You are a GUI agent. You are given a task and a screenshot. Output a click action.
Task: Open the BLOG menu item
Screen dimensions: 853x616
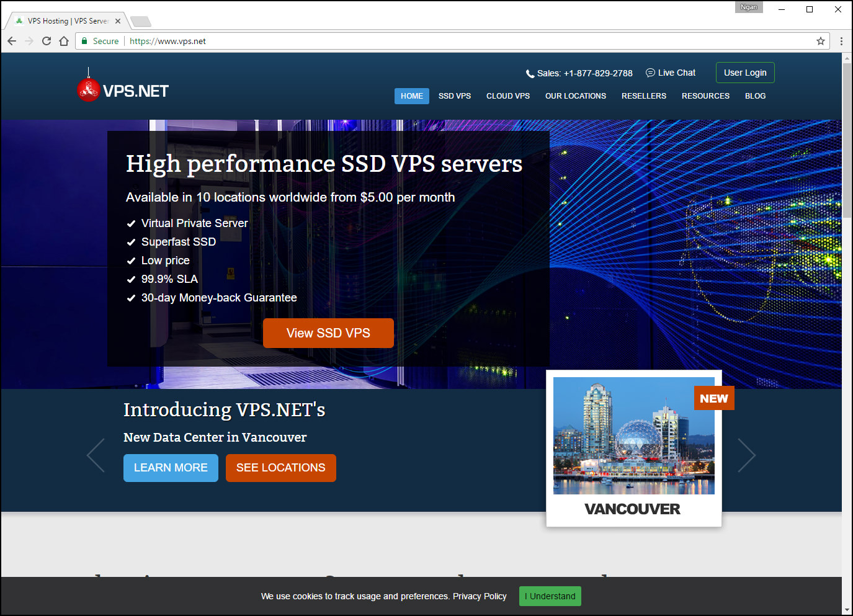point(755,96)
